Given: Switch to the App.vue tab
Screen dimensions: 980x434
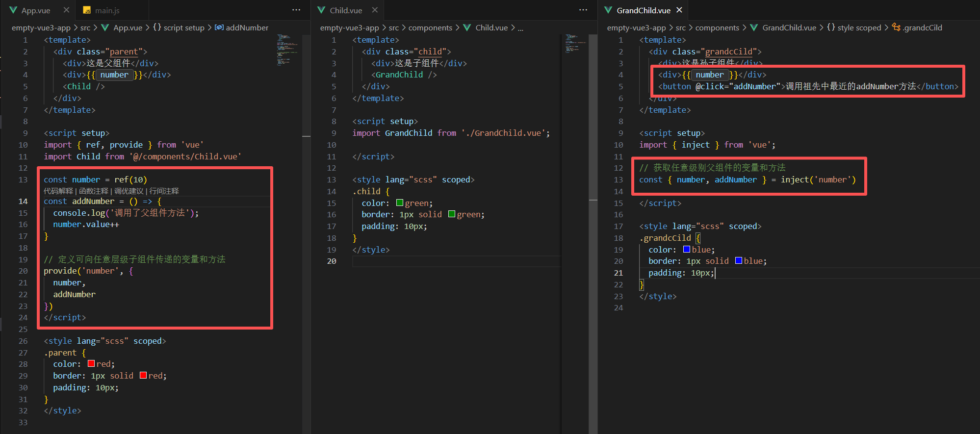Looking at the screenshot, I should 36,10.
